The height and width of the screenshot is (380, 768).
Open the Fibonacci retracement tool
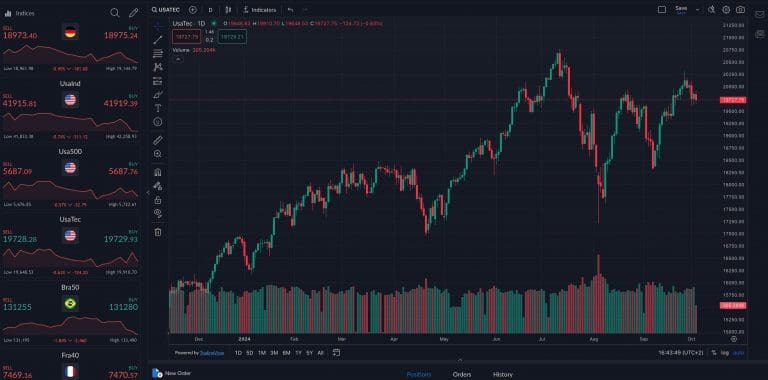tap(158, 54)
